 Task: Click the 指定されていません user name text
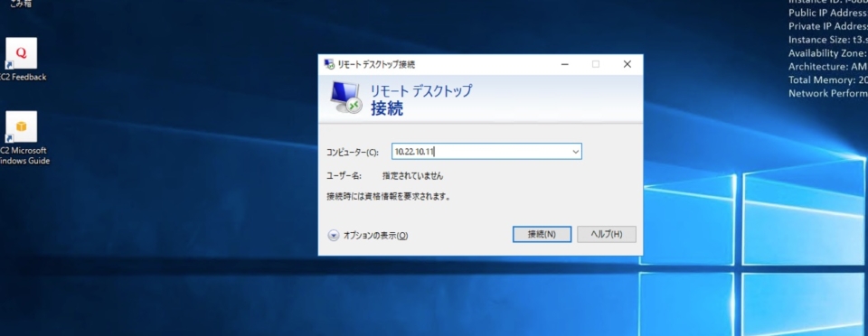tap(413, 176)
